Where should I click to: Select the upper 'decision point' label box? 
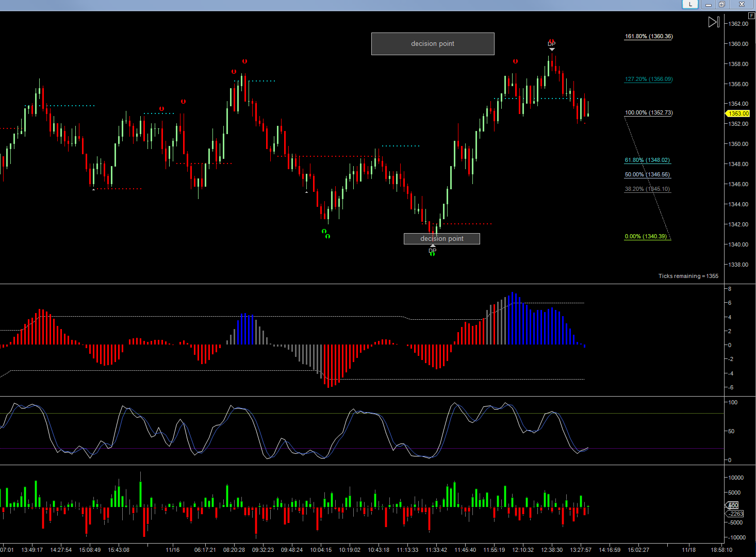(x=433, y=44)
